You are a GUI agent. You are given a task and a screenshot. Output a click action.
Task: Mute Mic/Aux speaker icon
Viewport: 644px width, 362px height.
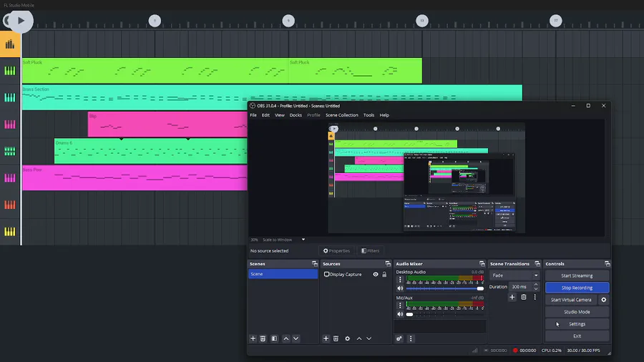(400, 314)
